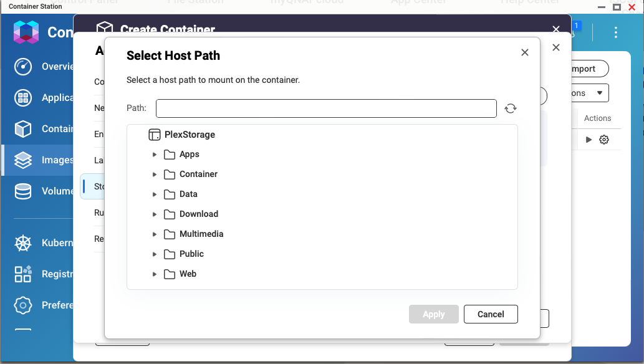Open the Volumes database icon in sidebar
This screenshot has width=644, height=364.
pyautogui.click(x=23, y=191)
